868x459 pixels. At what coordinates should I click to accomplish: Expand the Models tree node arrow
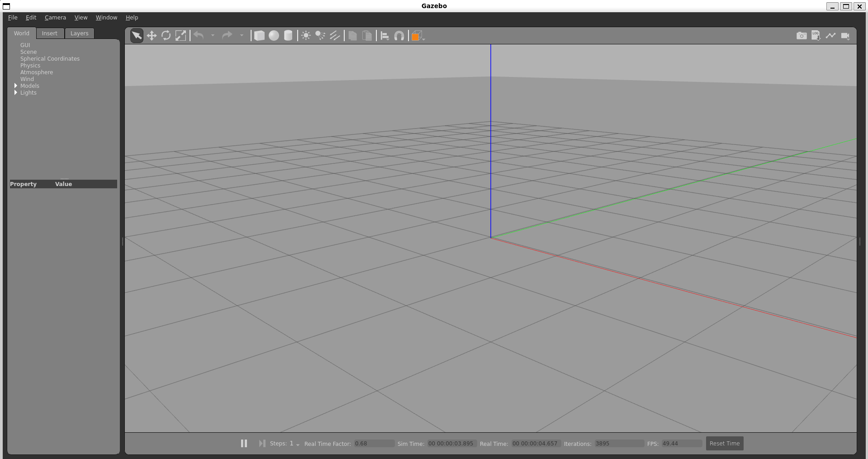(16, 86)
